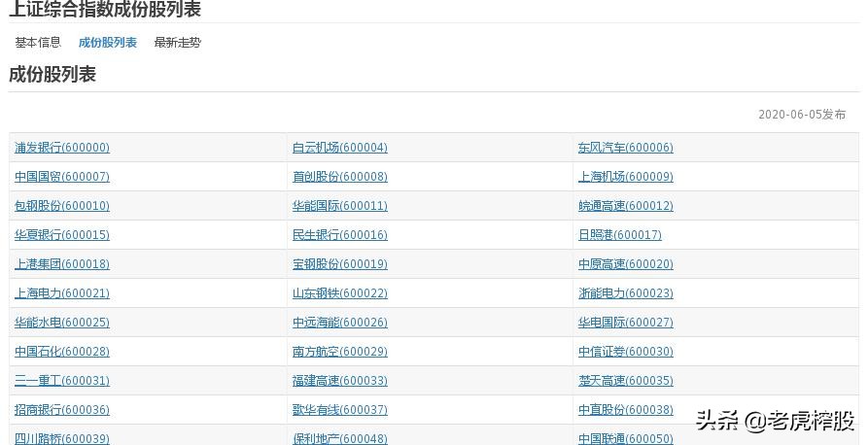Open 上海电力(600021) link
The width and height of the screenshot is (868, 445).
coord(62,293)
